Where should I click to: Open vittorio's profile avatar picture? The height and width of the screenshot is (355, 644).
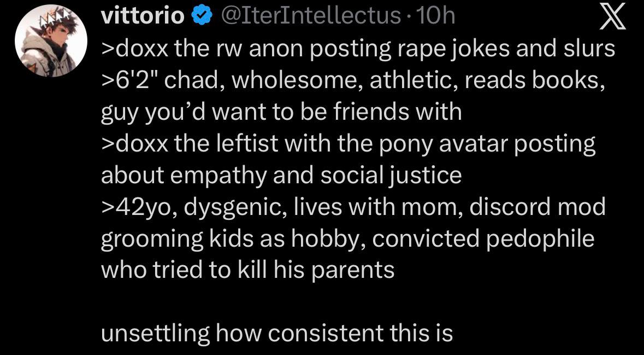[x=51, y=46]
